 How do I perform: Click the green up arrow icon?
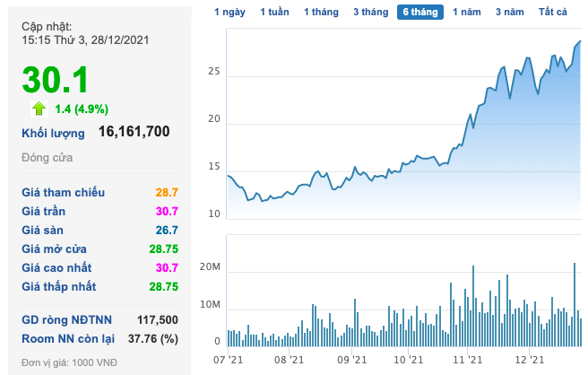pos(39,109)
